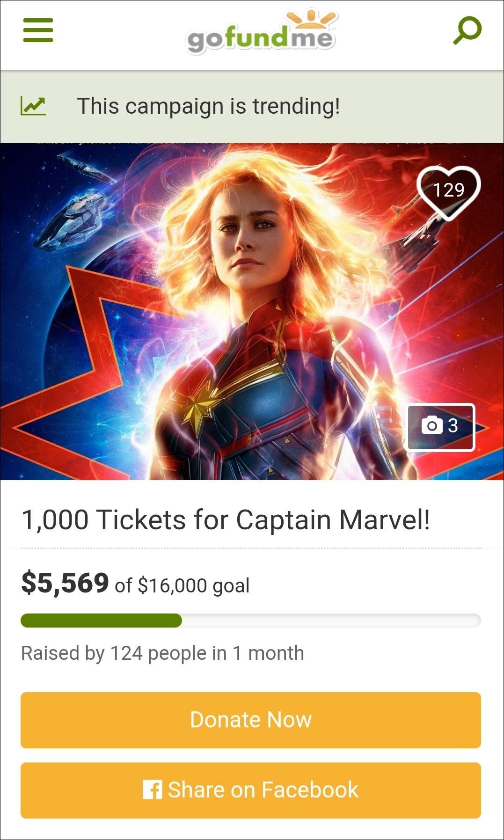Image resolution: width=504 pixels, height=840 pixels.
Task: Click the trending chart icon
Action: (33, 106)
